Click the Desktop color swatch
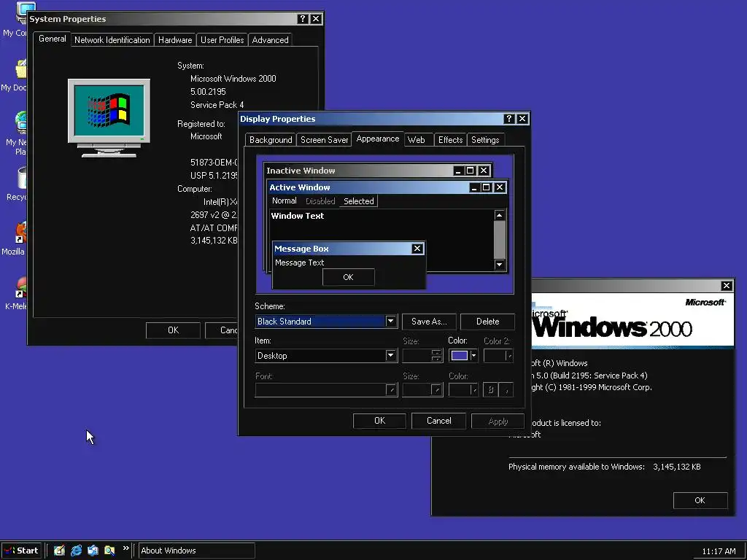747x560 pixels. [460, 356]
